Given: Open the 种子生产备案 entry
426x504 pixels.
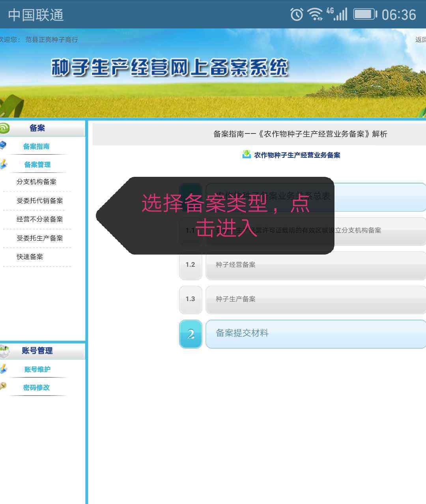Looking at the screenshot, I should pos(316,300).
